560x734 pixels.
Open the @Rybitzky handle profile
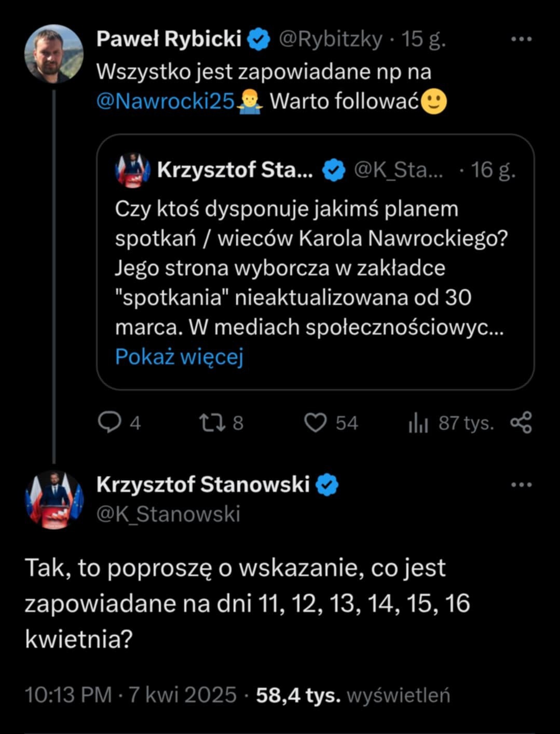pyautogui.click(x=331, y=39)
